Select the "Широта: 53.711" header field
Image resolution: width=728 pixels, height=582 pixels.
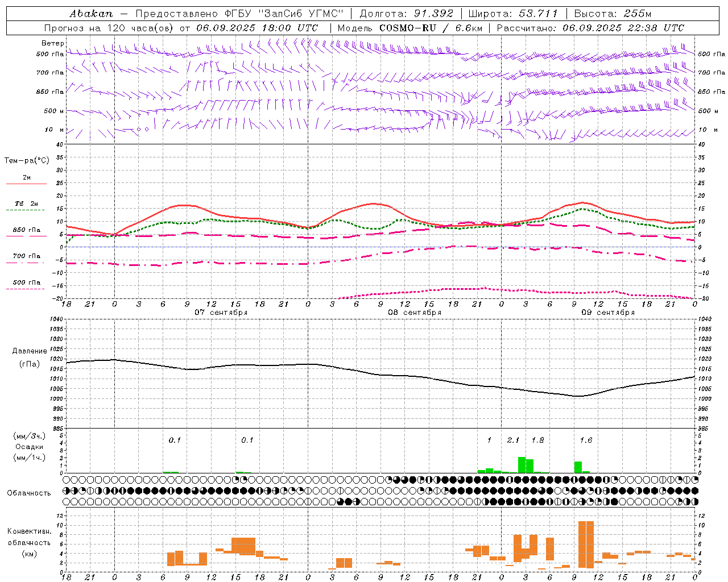pos(513,14)
